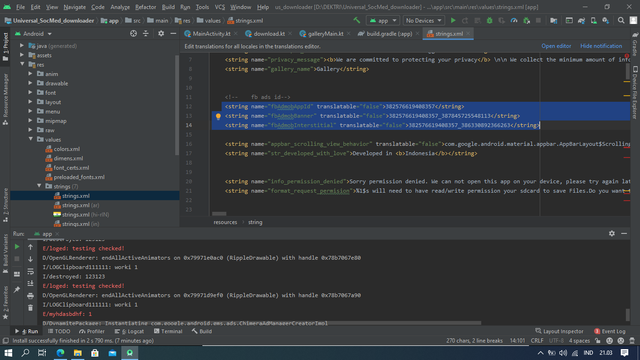Image resolution: width=640 pixels, height=360 pixels.
Task: Open the Logcat tool window
Action: [x=129, y=331]
